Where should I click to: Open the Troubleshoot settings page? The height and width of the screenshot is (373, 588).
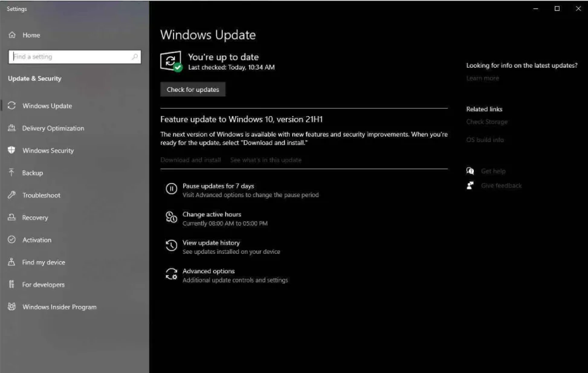pyautogui.click(x=41, y=195)
